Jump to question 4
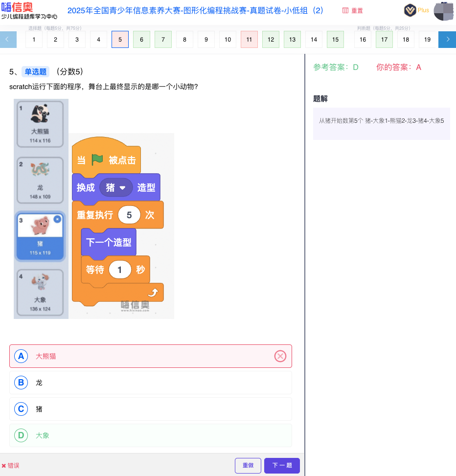Screen dimensions: 456x476 point(99,40)
